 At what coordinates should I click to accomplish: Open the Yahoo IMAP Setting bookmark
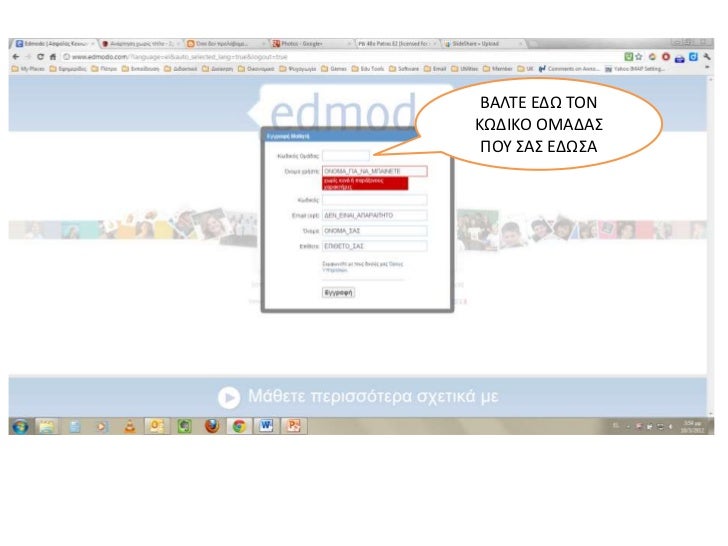635,69
